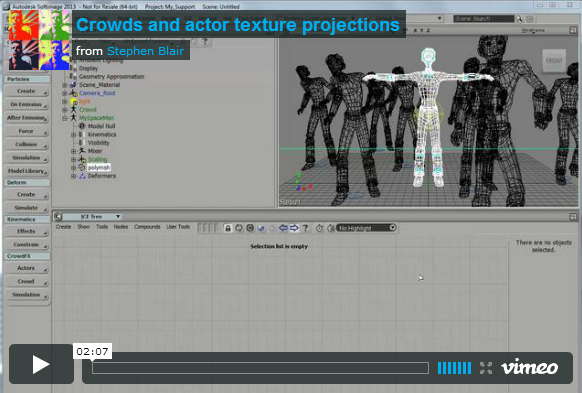Expand the Mixer node
582x393 pixels.
pos(73,151)
